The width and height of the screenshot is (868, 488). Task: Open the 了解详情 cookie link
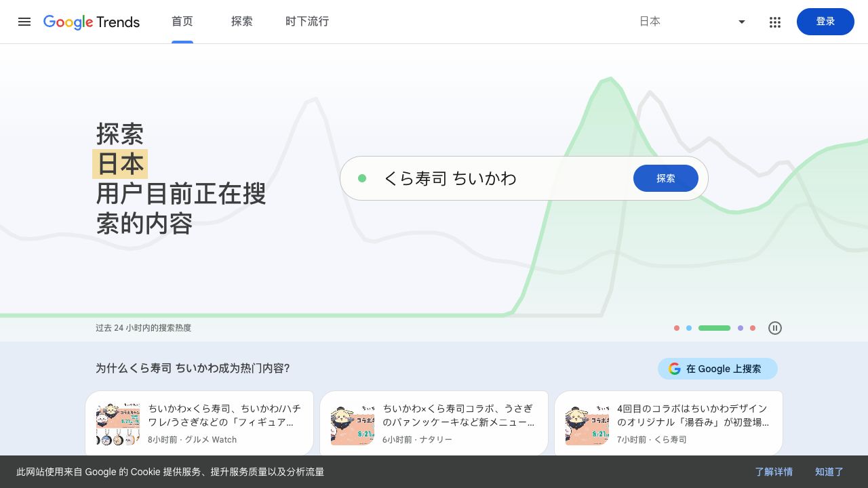(774, 472)
